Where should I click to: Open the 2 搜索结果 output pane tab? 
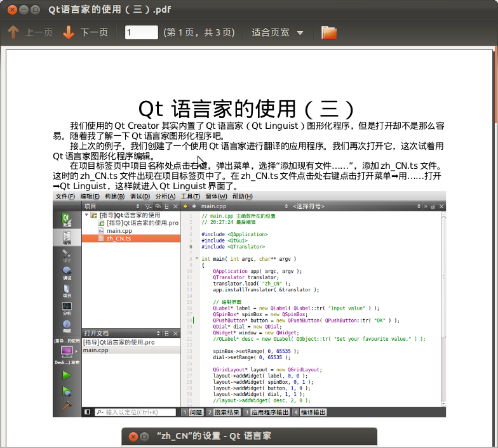coord(223,412)
